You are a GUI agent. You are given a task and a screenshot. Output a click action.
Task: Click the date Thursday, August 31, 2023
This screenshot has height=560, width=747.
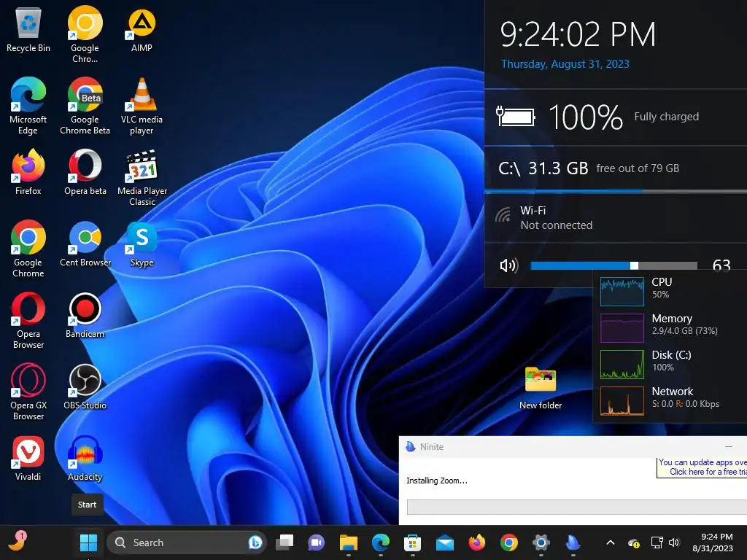(x=565, y=64)
